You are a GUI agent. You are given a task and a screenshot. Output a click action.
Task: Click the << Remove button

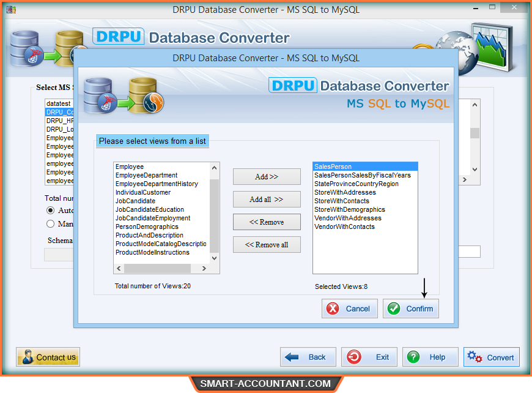(x=267, y=222)
